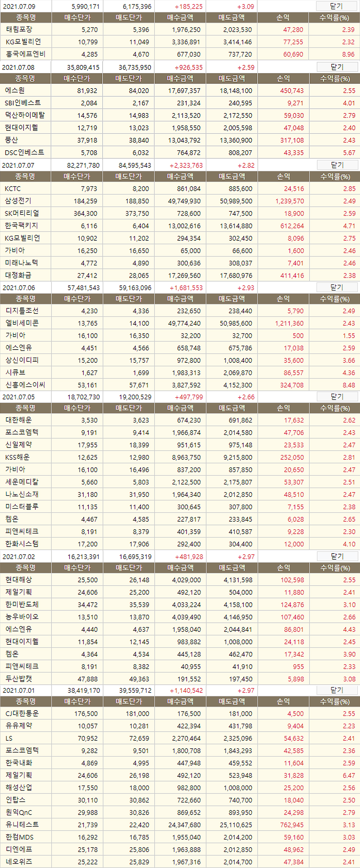Click stock name 두산밥캣
This screenshot has height=868, width=360.
click(x=19, y=679)
